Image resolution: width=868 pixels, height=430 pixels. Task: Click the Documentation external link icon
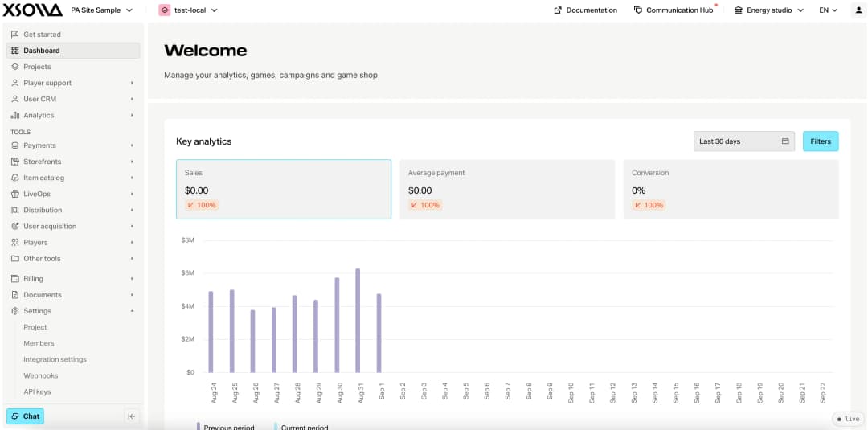point(558,10)
